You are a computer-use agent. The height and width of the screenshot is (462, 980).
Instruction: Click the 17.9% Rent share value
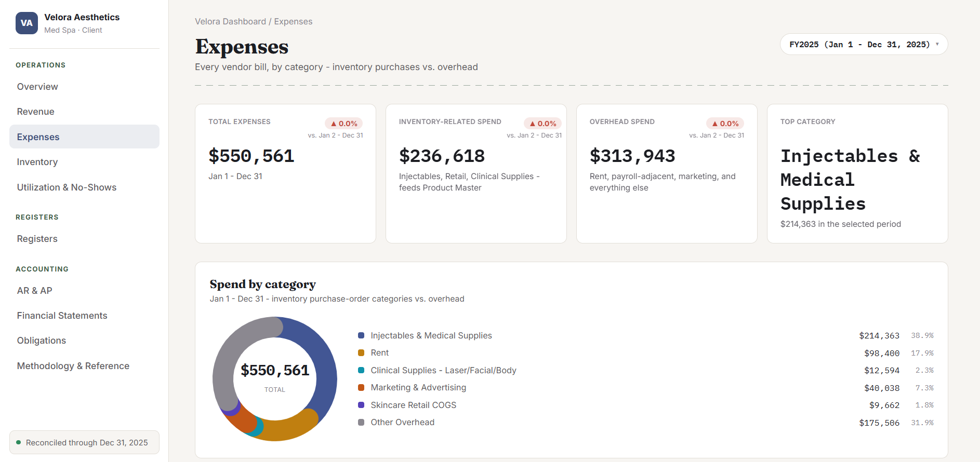pos(922,353)
